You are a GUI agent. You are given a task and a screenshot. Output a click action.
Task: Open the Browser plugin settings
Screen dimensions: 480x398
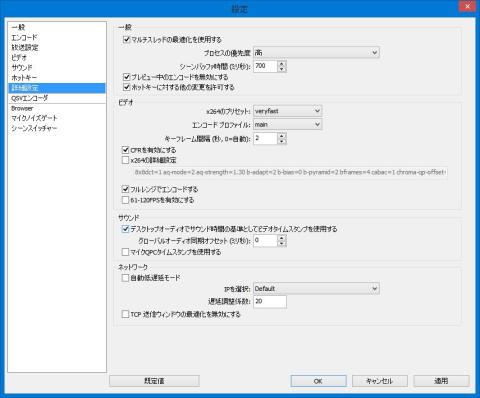pyautogui.click(x=57, y=108)
